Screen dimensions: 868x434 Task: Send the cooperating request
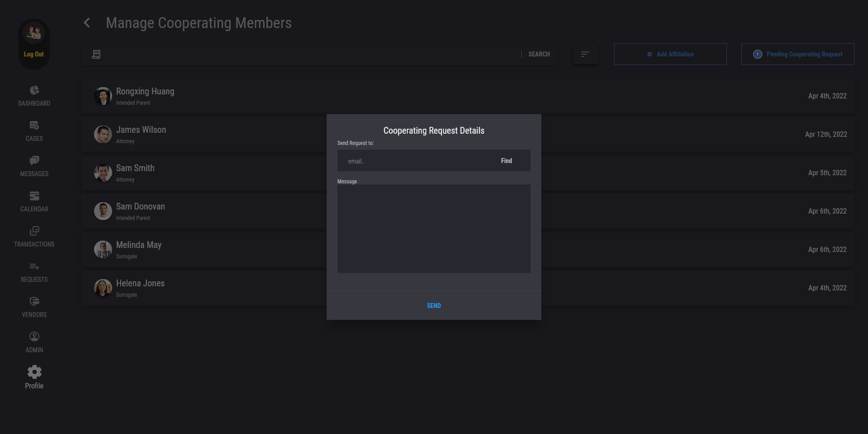pos(434,306)
